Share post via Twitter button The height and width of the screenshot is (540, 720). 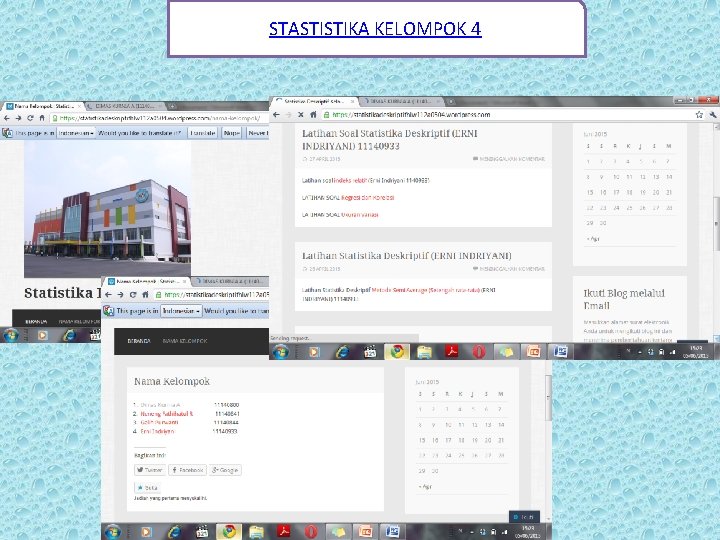click(149, 470)
